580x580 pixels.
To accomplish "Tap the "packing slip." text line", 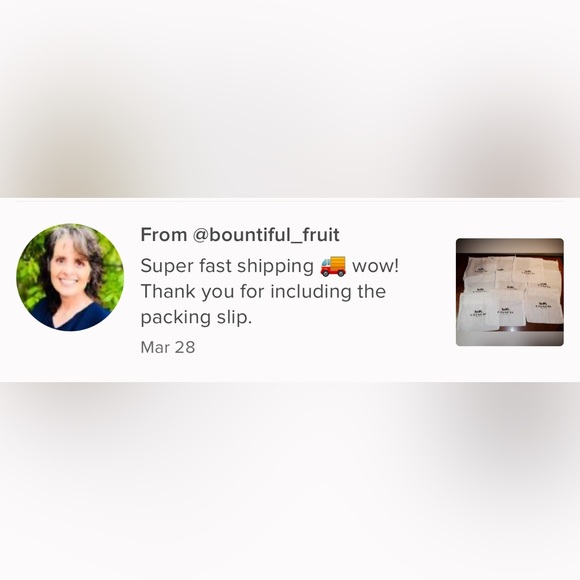I will click(196, 317).
